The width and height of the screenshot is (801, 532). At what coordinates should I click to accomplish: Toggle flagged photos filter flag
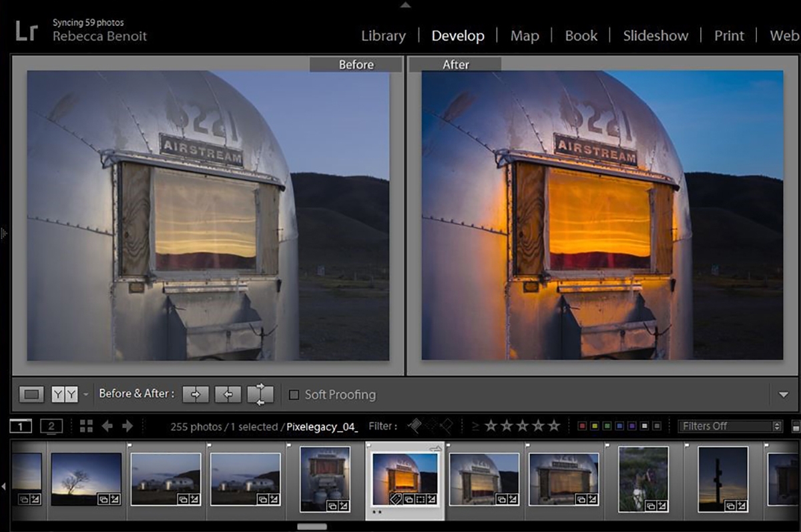click(x=415, y=425)
